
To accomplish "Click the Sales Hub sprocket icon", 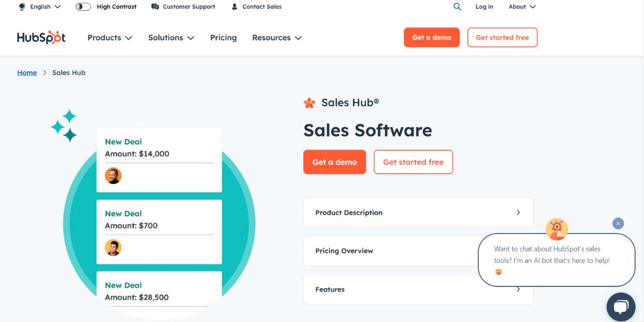I will point(309,103).
